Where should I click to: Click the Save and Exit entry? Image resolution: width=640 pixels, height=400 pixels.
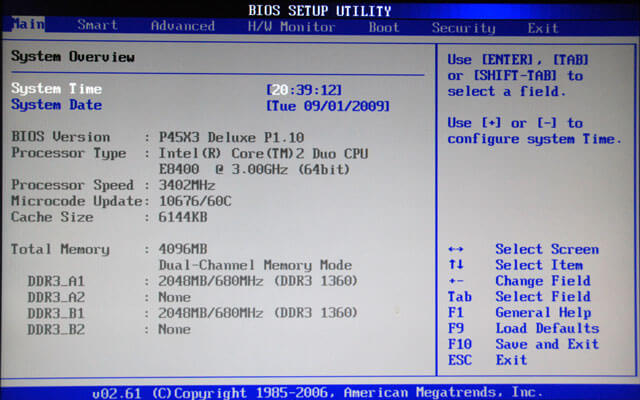547,344
